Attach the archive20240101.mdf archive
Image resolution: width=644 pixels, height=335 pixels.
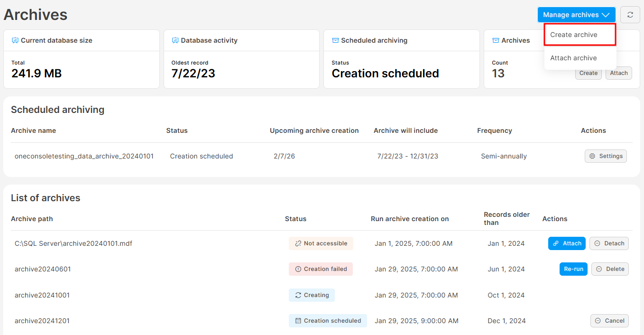tap(567, 243)
